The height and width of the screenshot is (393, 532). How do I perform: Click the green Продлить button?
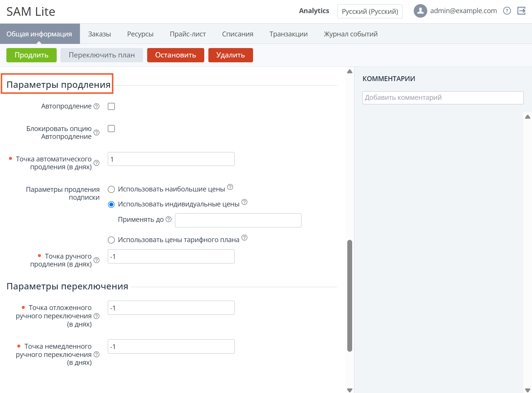click(x=32, y=55)
